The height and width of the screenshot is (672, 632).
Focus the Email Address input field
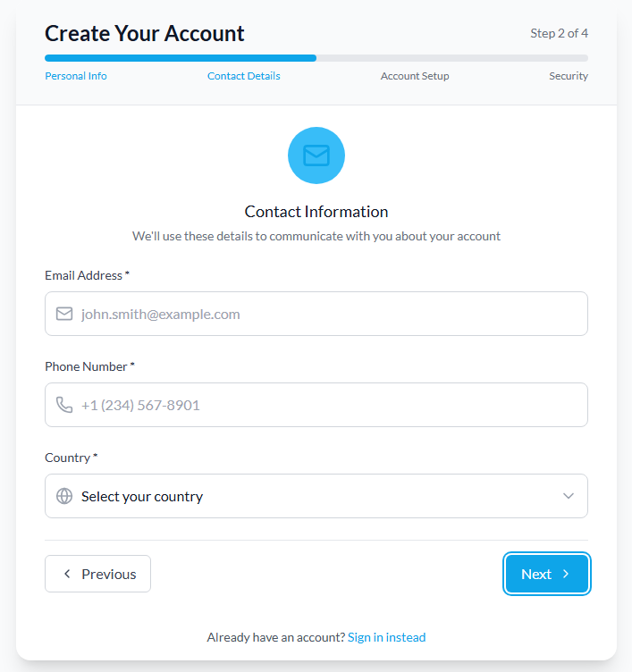pos(331,314)
